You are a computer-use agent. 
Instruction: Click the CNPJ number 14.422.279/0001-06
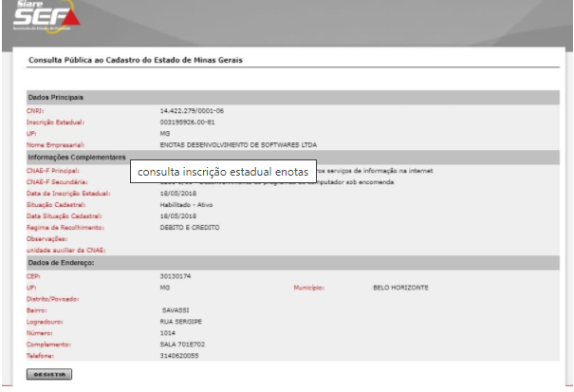click(192, 111)
